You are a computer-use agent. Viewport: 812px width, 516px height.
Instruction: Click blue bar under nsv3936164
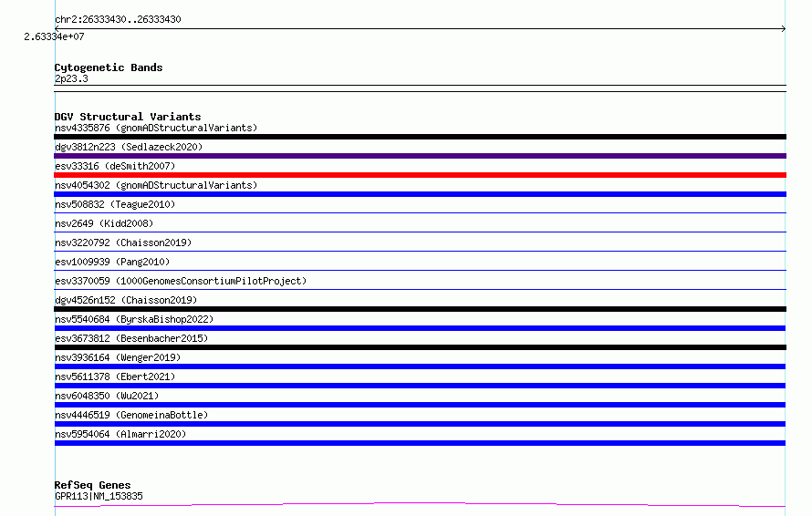pyautogui.click(x=420, y=366)
